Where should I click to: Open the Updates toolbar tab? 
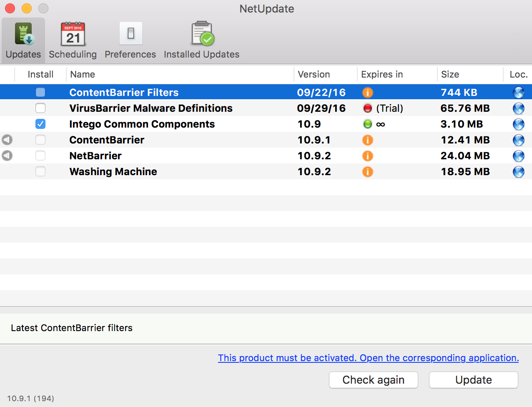23,40
